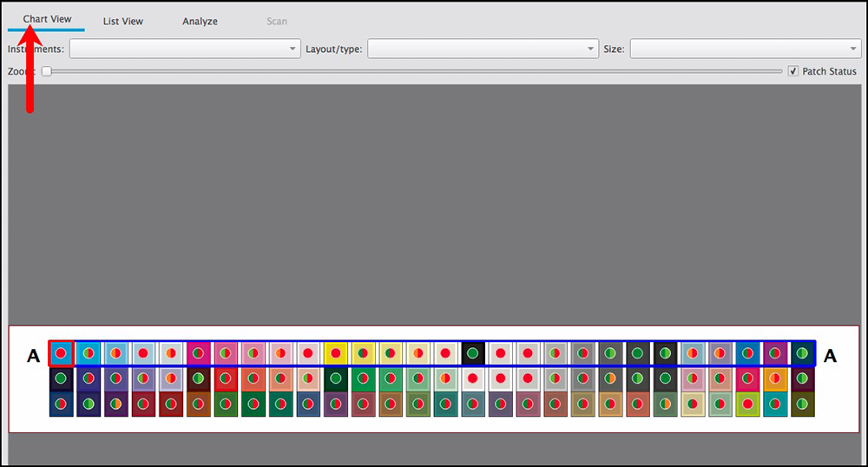
Task: Click the Zoom slider handle
Action: click(x=47, y=71)
